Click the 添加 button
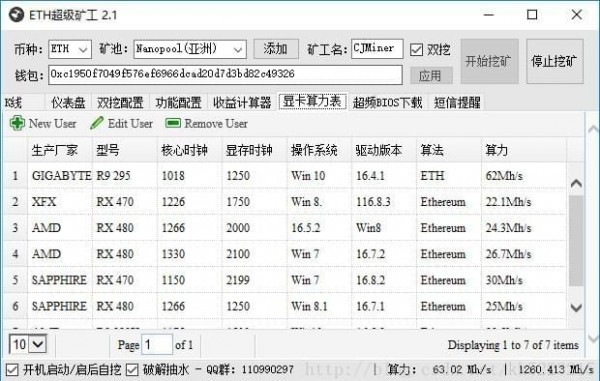This screenshot has height=381, width=600. (276, 49)
